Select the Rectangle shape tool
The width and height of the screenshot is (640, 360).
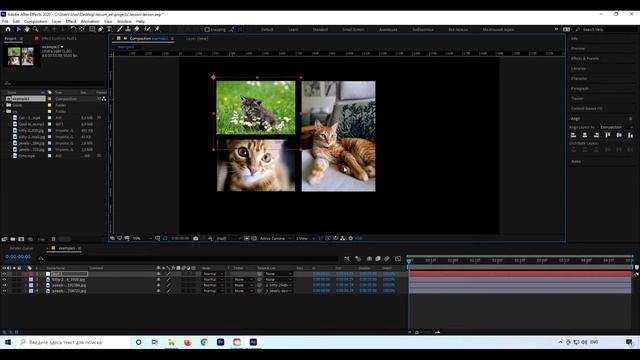tap(92, 29)
